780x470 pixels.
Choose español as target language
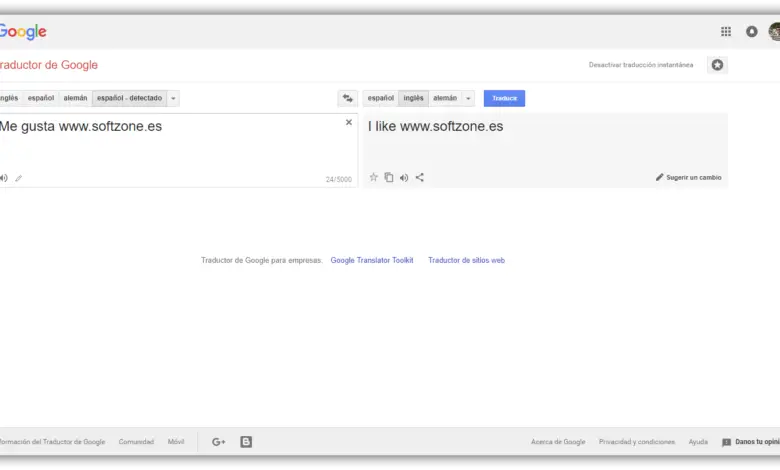[381, 98]
